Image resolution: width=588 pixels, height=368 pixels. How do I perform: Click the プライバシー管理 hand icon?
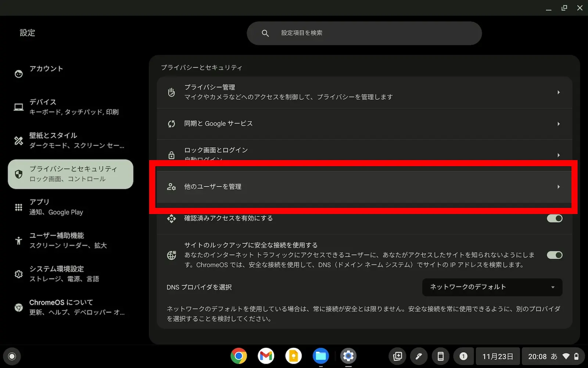coord(171,92)
